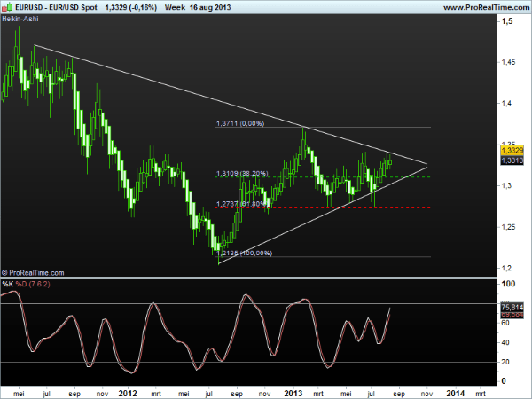This screenshot has width=532, height=399.
Task: Open the www.ProRealTime.com link
Action: (487, 7)
